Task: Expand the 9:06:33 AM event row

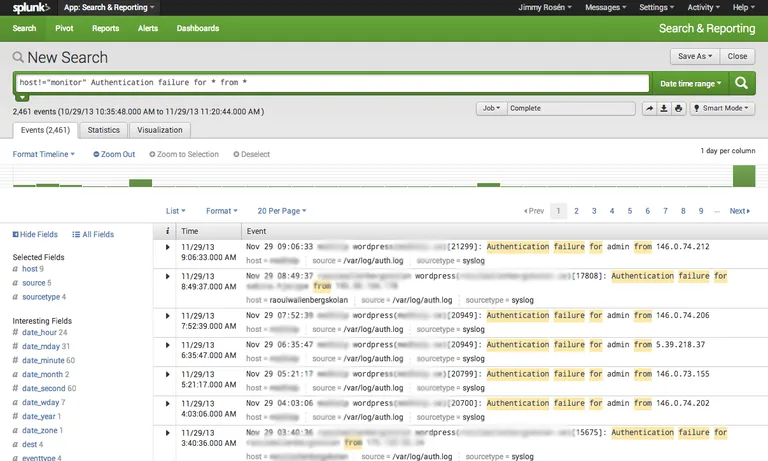Action: (168, 247)
